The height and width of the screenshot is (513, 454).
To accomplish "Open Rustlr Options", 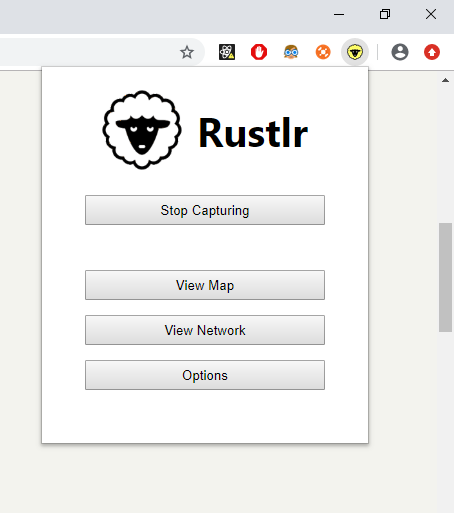I will tap(205, 375).
